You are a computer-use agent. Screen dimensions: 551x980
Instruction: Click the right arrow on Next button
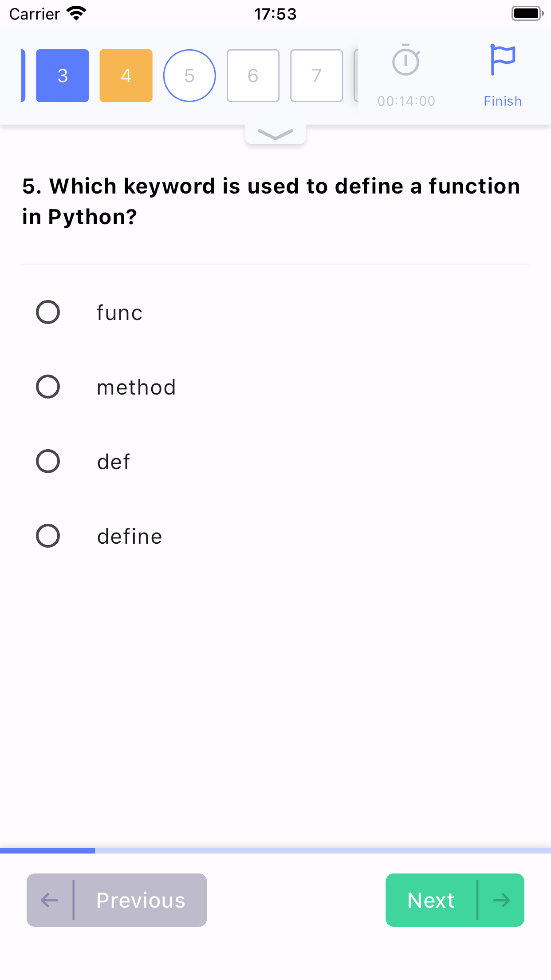point(501,900)
